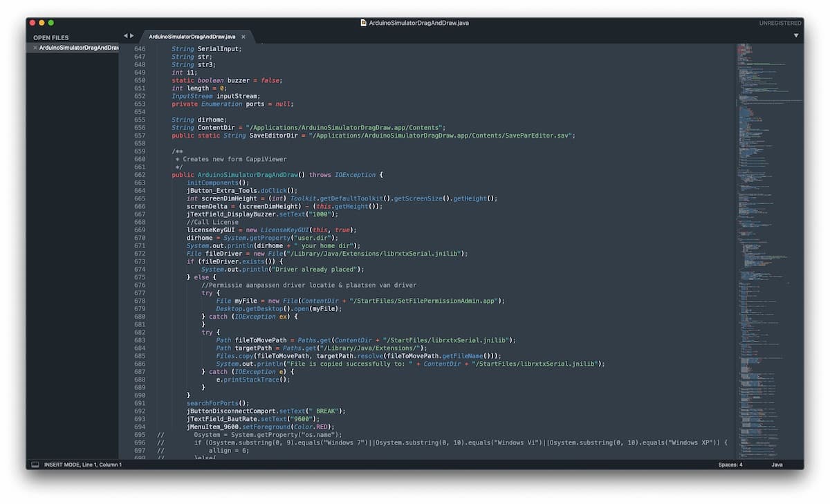Click the inputStream variable declaration
830x504 pixels.
click(238, 96)
